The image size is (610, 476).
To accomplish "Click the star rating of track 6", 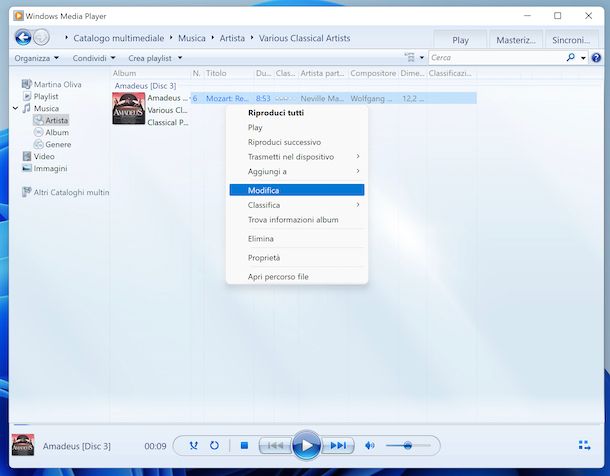I will (286, 98).
